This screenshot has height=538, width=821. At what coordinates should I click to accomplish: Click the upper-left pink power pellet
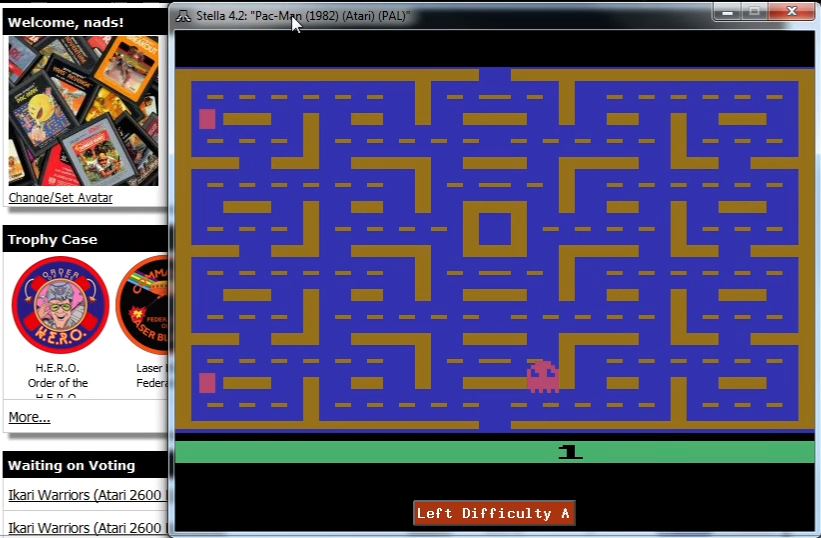click(x=207, y=119)
